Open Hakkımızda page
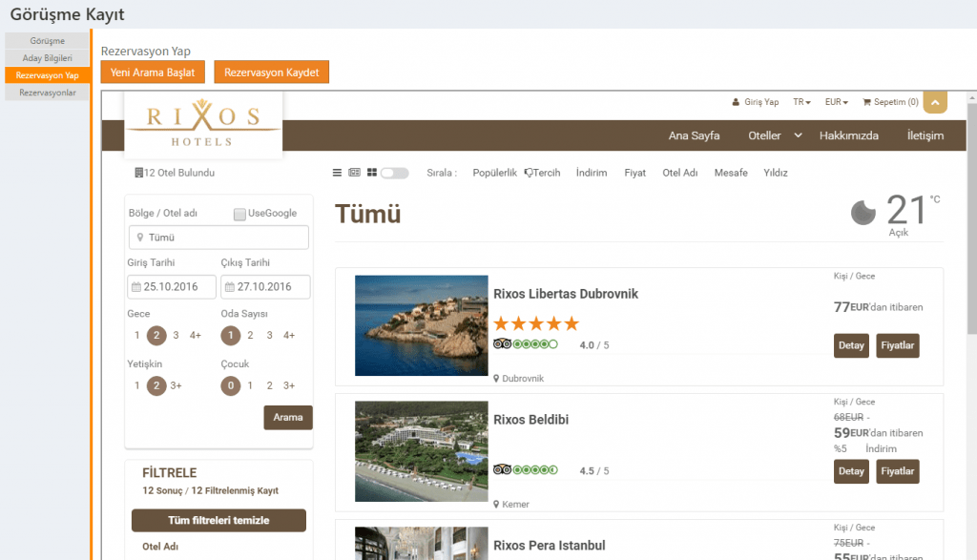 click(848, 135)
